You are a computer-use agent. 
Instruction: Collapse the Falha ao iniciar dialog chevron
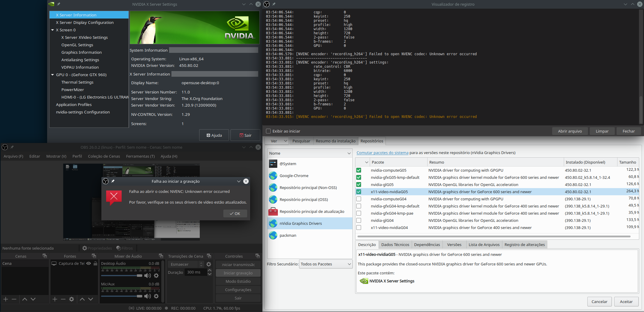tap(239, 181)
